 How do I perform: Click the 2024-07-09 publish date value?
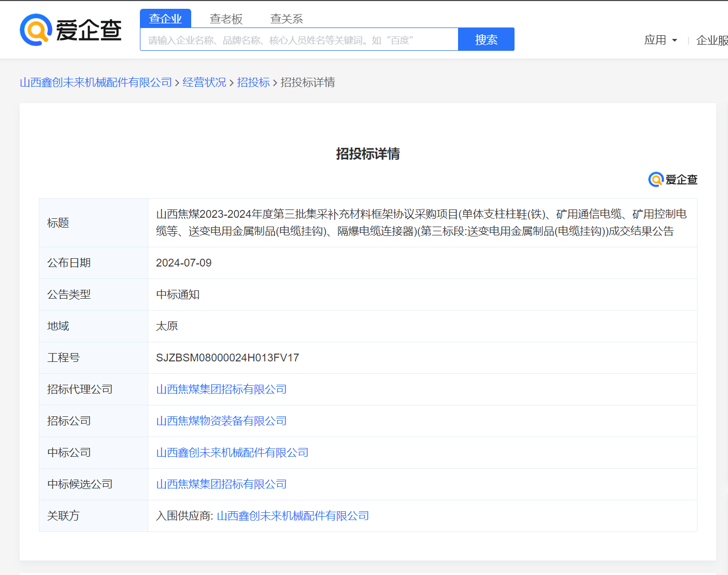coord(184,263)
